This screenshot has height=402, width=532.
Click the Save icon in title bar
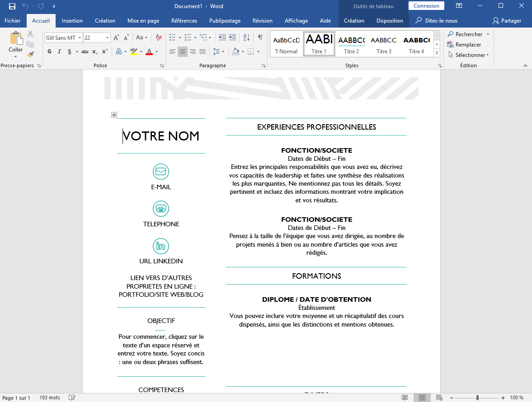[x=12, y=6]
